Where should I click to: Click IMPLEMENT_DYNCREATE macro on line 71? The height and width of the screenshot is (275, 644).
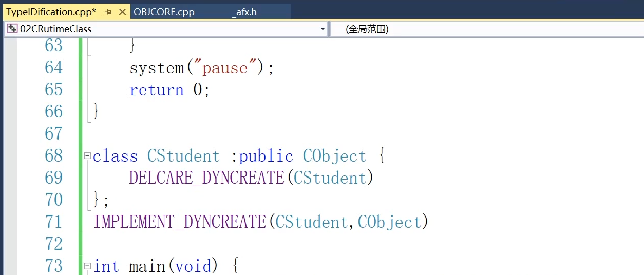pyautogui.click(x=179, y=222)
